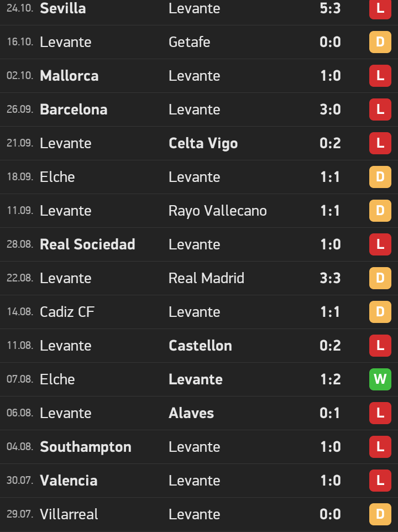Open the Real Sociedad team link
This screenshot has height=532, width=398.
tap(87, 244)
